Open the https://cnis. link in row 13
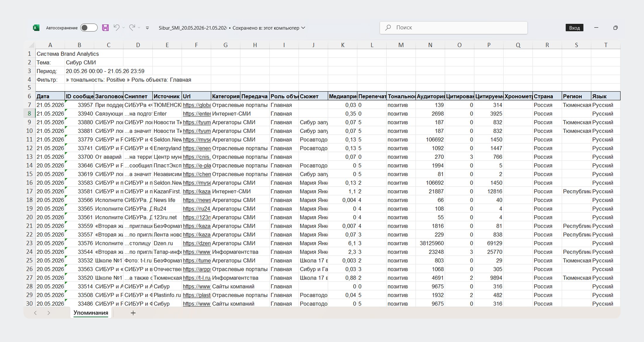The width and height of the screenshot is (644, 342). [197, 157]
